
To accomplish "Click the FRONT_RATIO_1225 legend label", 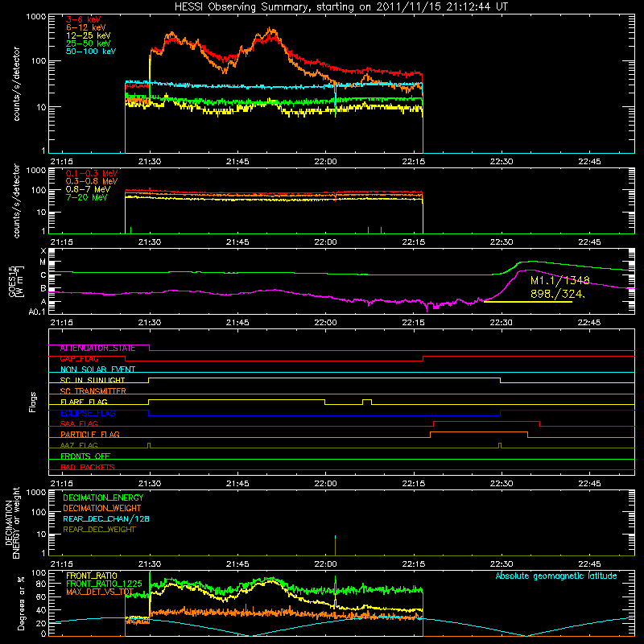I will coord(104,584).
